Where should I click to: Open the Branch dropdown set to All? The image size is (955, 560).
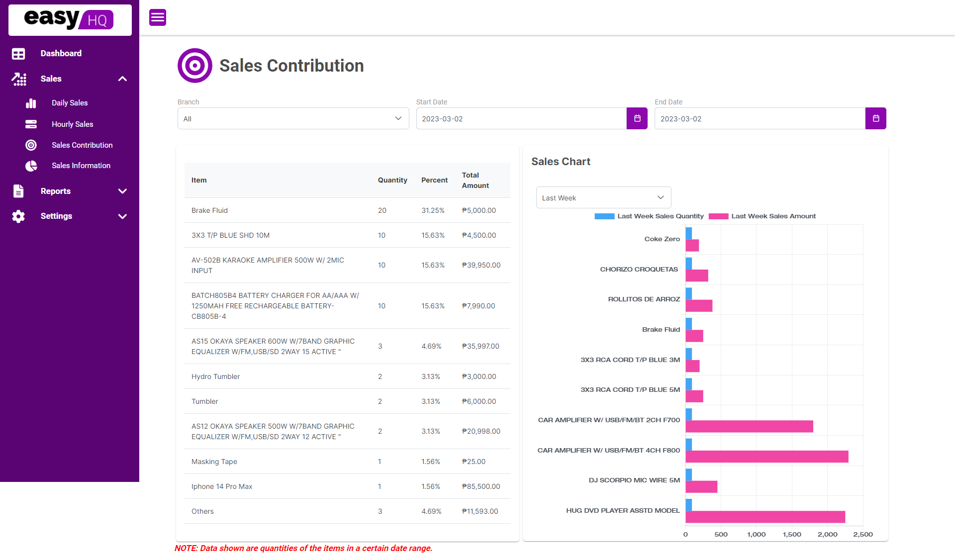pos(293,118)
